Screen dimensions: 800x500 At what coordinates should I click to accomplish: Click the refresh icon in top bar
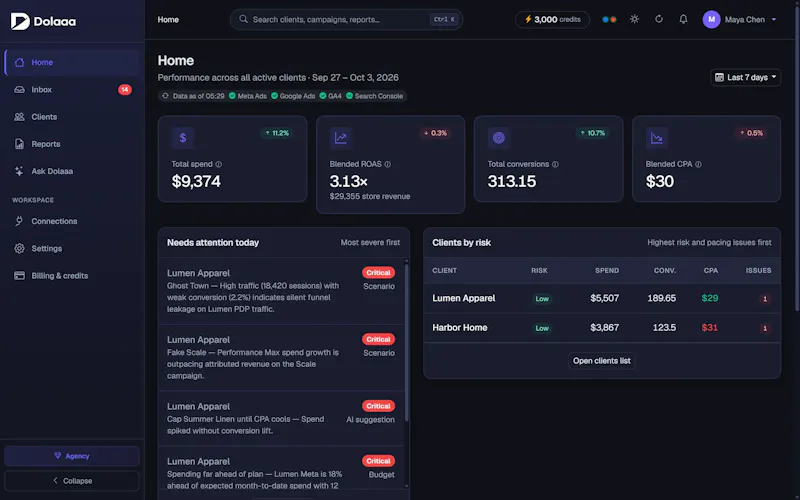tap(659, 19)
